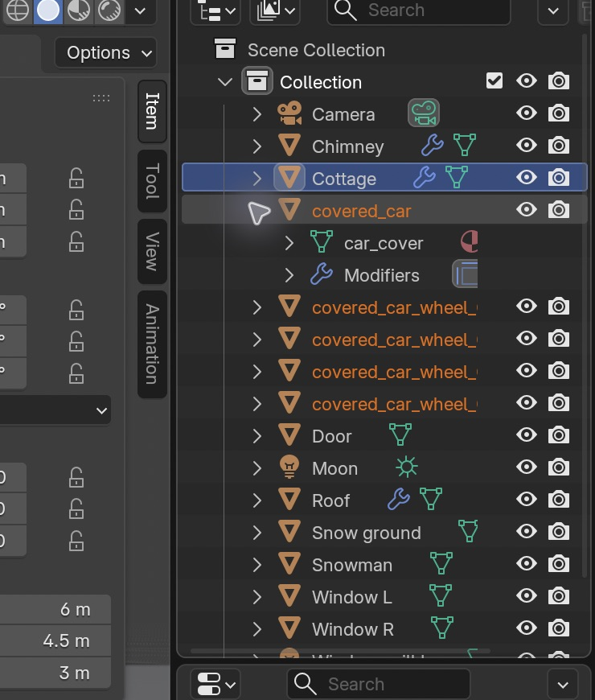
Task: Open the Animation sidebar tab
Action: click(x=152, y=344)
